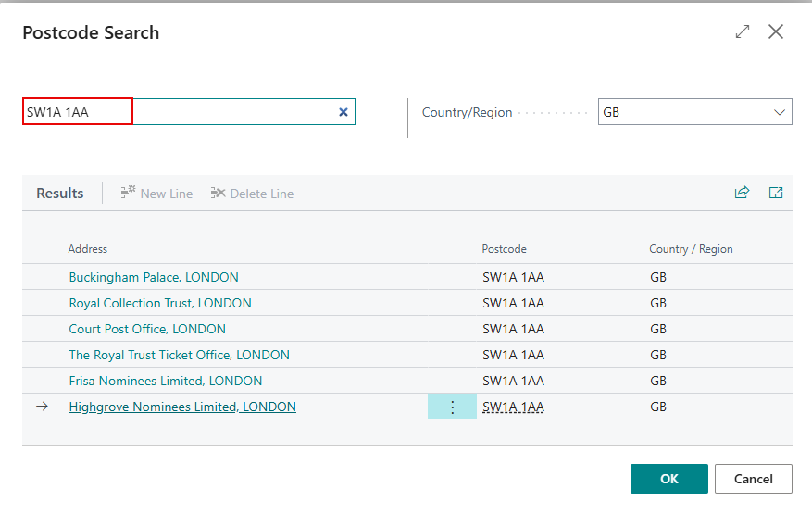The height and width of the screenshot is (513, 812).
Task: Click the Address column header
Action: click(88, 249)
